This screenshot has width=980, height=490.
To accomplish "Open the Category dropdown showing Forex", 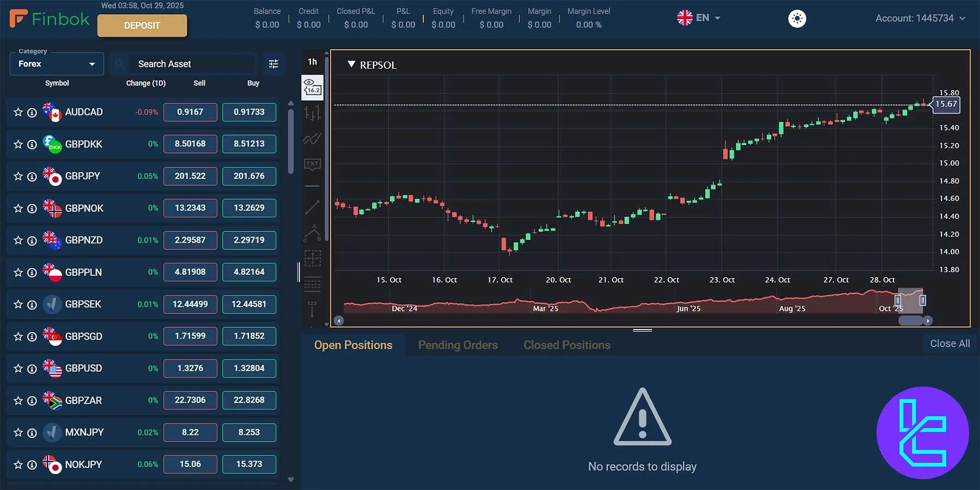I will tap(56, 64).
